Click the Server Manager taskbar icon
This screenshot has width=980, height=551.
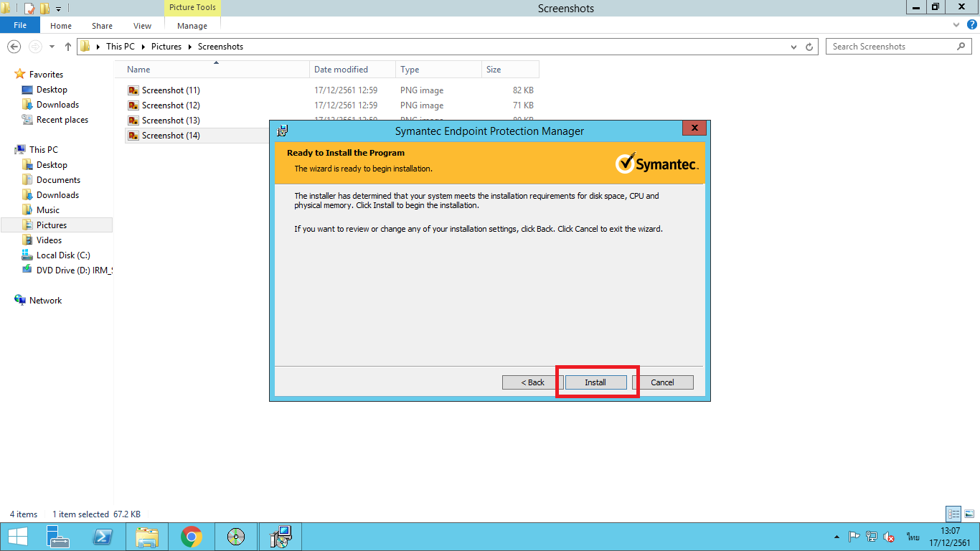[x=58, y=537]
